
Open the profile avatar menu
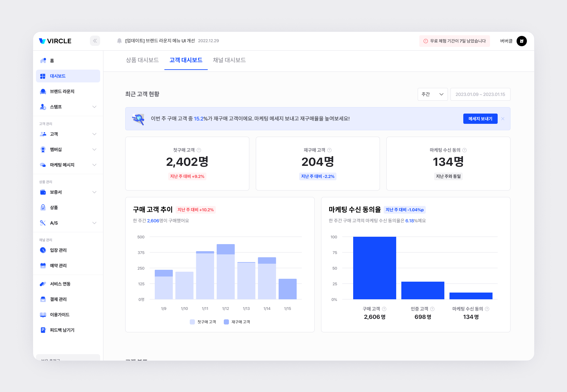(x=522, y=41)
